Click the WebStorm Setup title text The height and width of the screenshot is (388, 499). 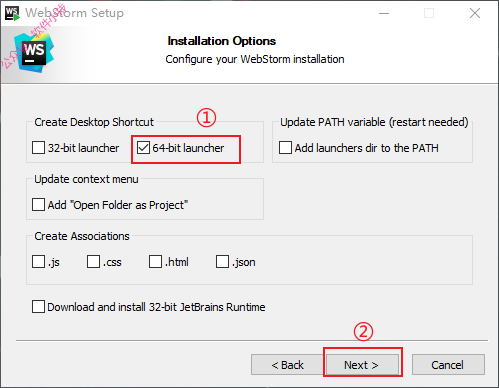[74, 13]
